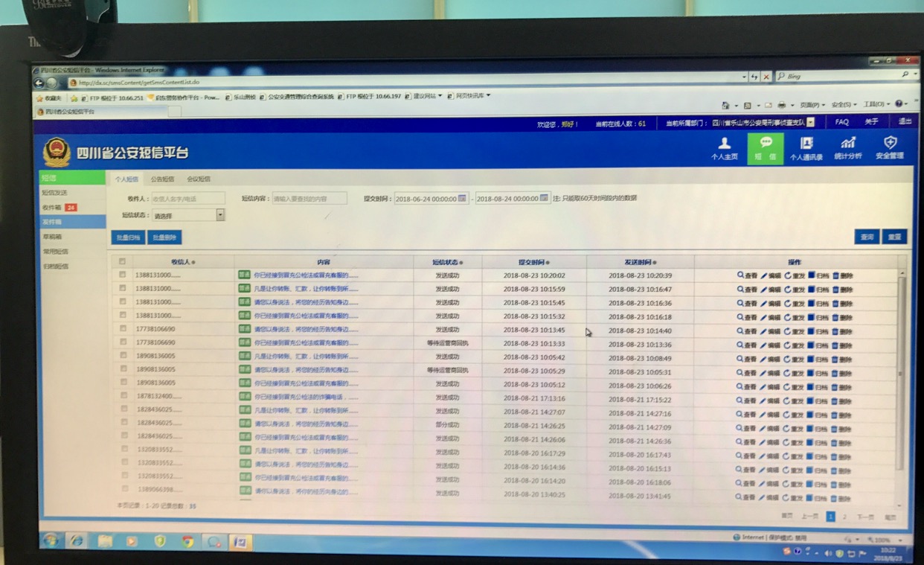Open start date calendar picker icon
Image resolution: width=924 pixels, height=565 pixels.
(462, 198)
